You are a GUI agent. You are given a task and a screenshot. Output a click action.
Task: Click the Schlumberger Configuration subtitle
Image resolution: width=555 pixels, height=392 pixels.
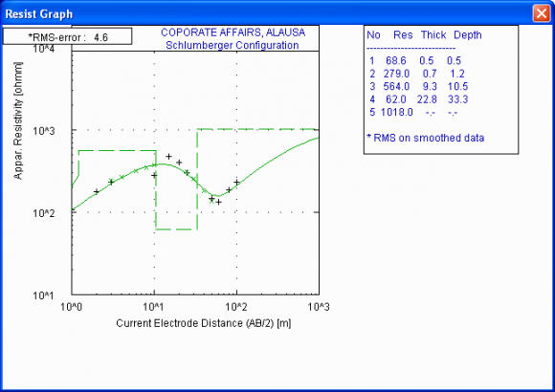pyautogui.click(x=233, y=45)
